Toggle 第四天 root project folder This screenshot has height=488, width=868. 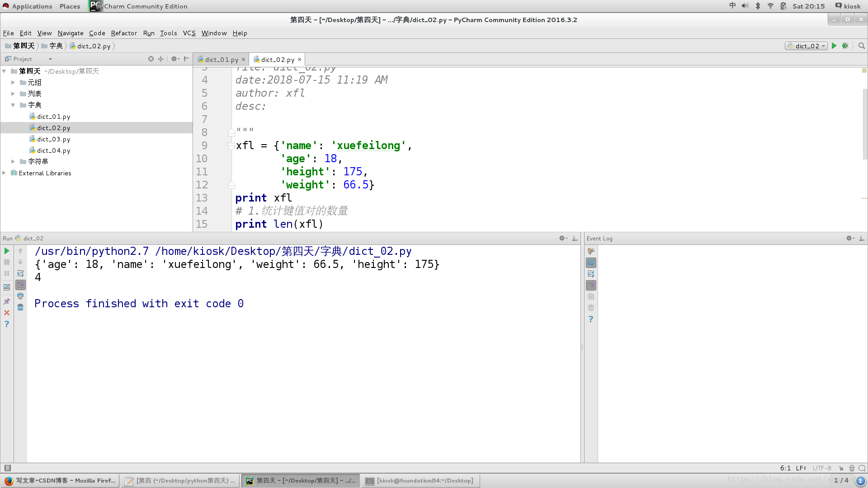6,71
